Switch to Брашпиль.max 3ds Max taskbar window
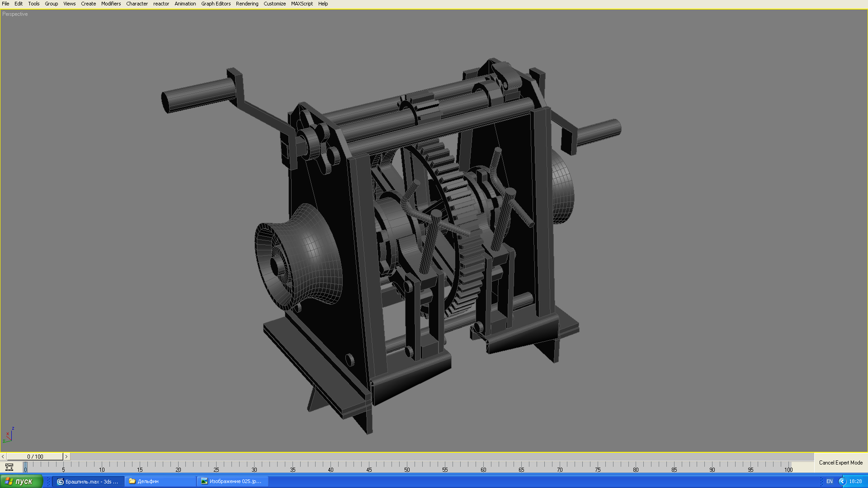Image resolution: width=868 pixels, height=488 pixels. coord(88,481)
